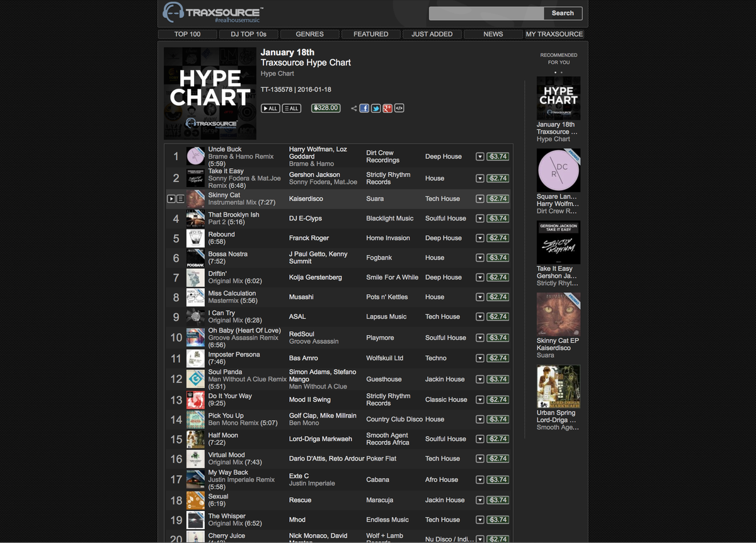
Task: Open the That Brooklyn Ish cover art
Action: [195, 219]
